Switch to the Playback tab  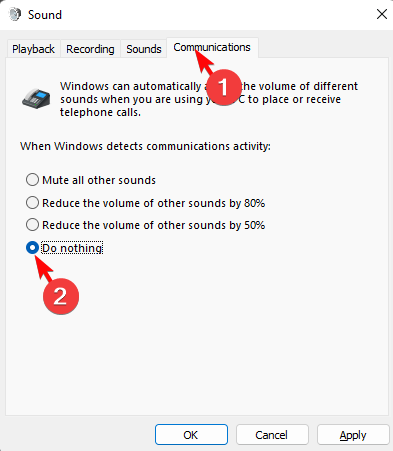tap(33, 49)
